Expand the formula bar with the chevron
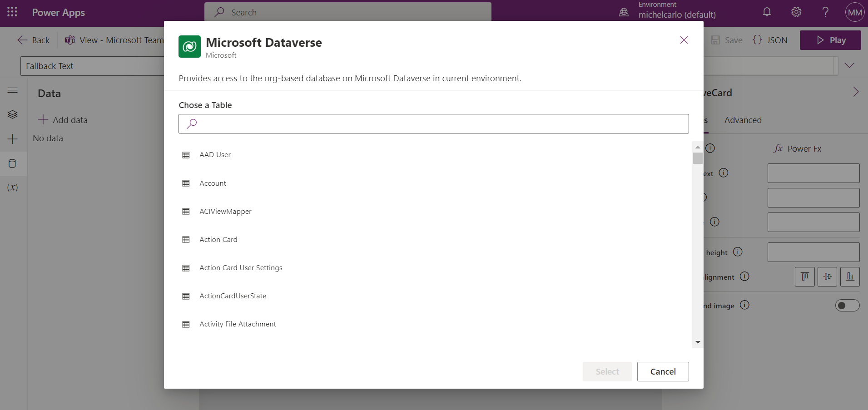Viewport: 868px width, 410px height. coord(849,65)
